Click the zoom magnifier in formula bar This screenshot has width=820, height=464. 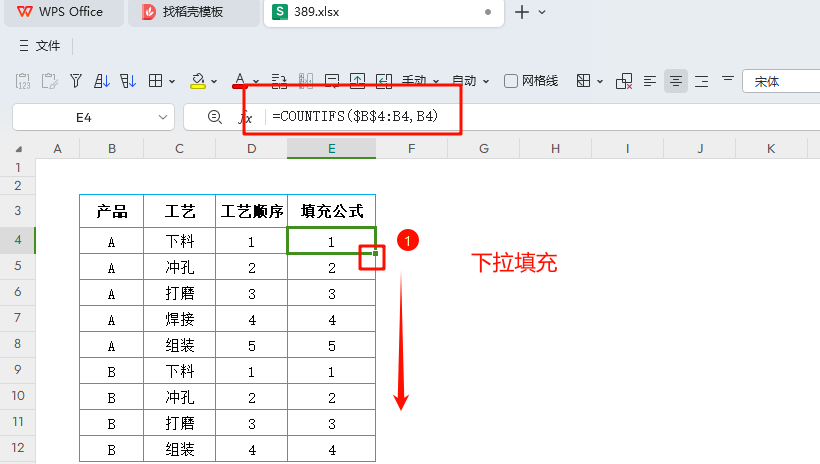pyautogui.click(x=214, y=117)
